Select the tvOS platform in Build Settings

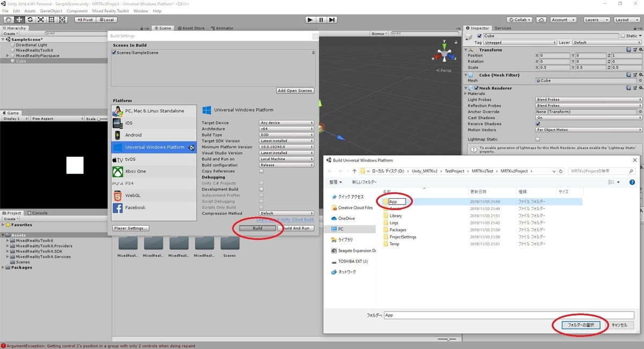155,159
